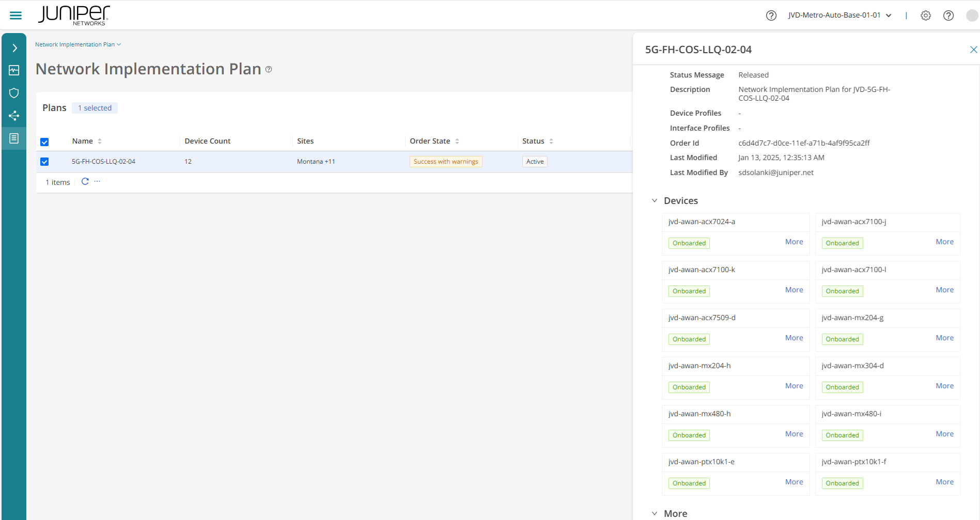980x520 pixels.
Task: Click the Sites column header
Action: pos(305,141)
